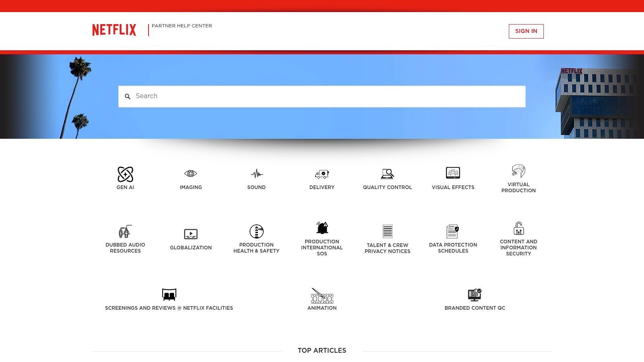Click the Screenings and Reviews theater icon
644x362 pixels.
pyautogui.click(x=169, y=294)
